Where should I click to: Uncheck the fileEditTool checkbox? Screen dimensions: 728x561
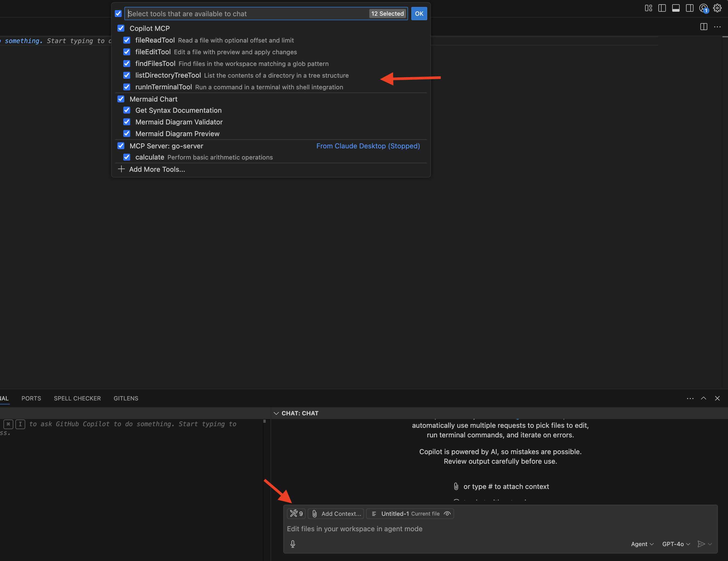pyautogui.click(x=127, y=52)
